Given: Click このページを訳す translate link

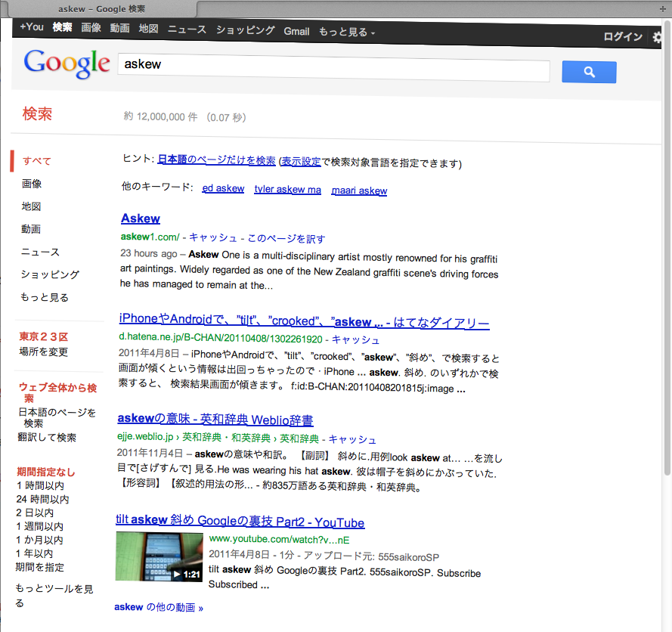Looking at the screenshot, I should pyautogui.click(x=286, y=239).
